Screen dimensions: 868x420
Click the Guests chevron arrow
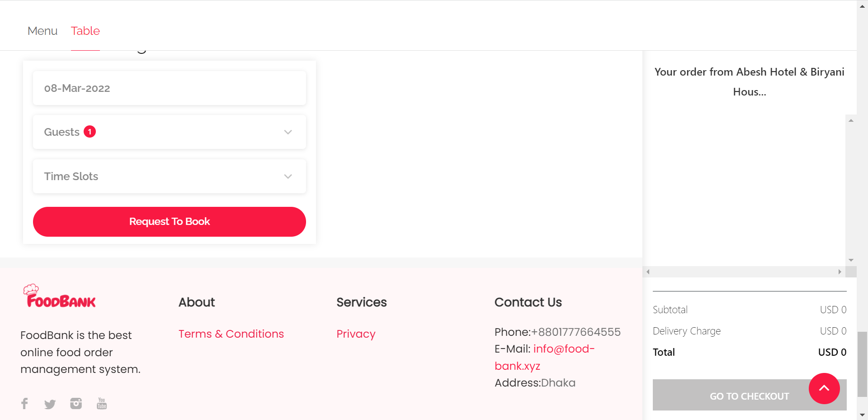point(288,132)
